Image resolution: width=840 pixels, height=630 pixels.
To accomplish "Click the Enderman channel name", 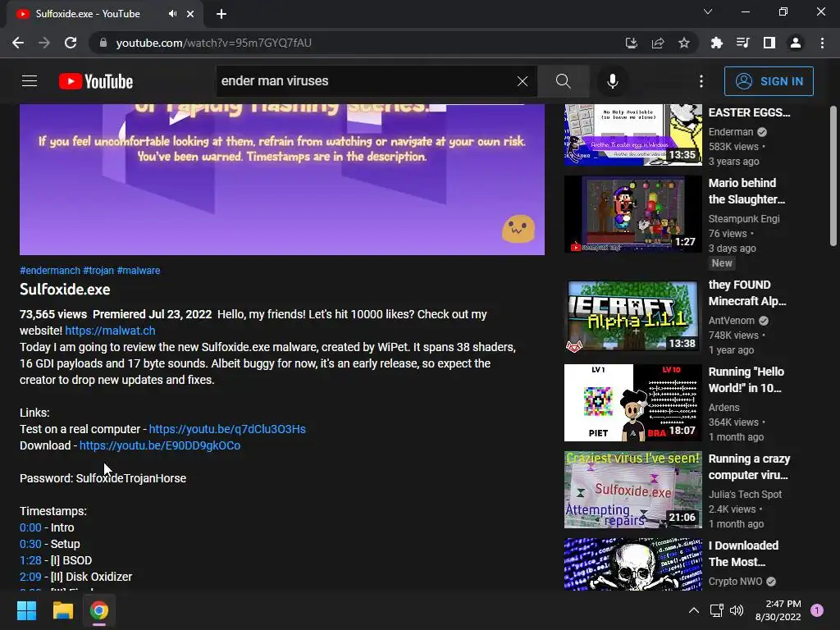I will point(731,132).
